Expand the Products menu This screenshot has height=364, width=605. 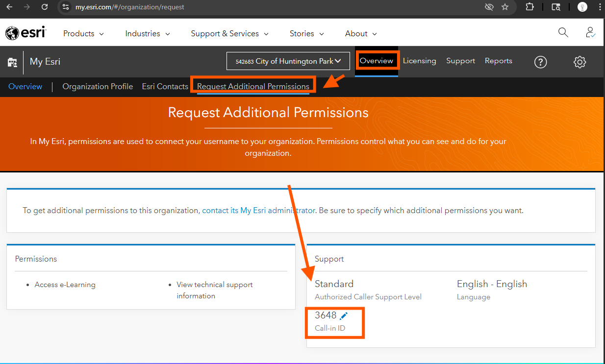(83, 33)
